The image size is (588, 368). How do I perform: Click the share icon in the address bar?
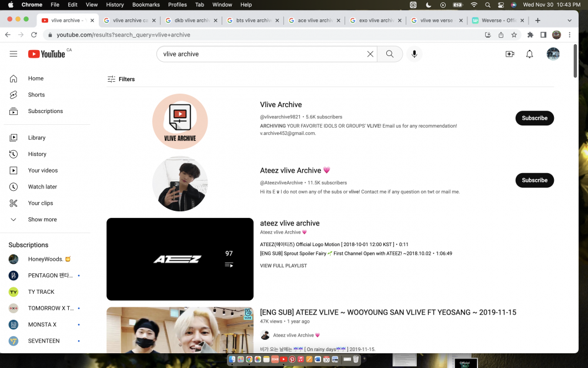(x=501, y=35)
